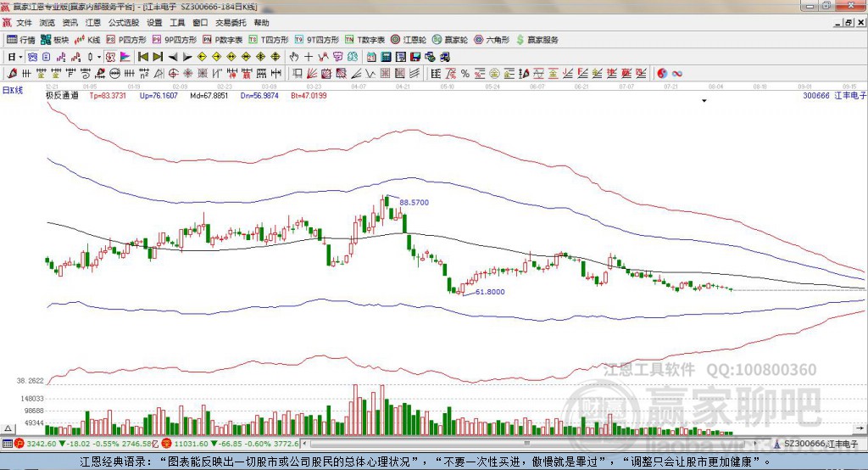Step chart left with black arrow
868x470 pixels.
click(173, 57)
